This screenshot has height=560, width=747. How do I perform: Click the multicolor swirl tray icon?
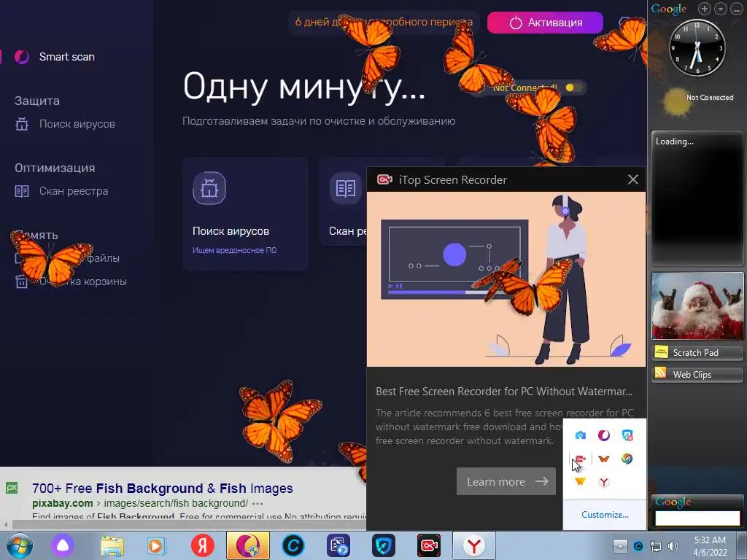(627, 459)
